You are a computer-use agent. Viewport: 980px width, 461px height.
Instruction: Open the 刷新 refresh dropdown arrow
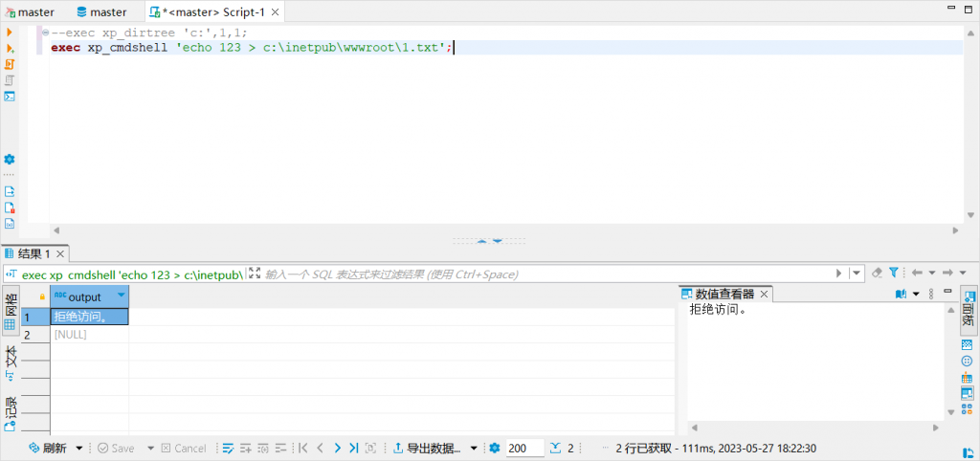pyautogui.click(x=79, y=448)
